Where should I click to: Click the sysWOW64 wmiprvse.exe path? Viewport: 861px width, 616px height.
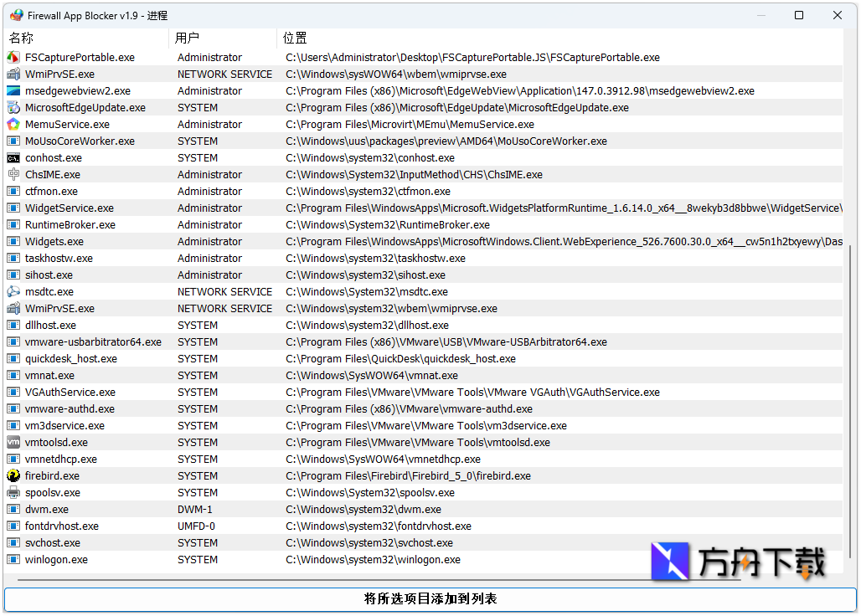pos(396,74)
